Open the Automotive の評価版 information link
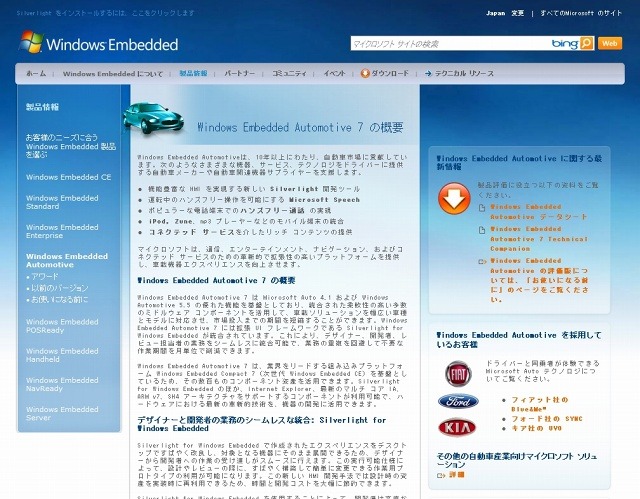This screenshot has height=499, width=640. pyautogui.click(x=539, y=280)
